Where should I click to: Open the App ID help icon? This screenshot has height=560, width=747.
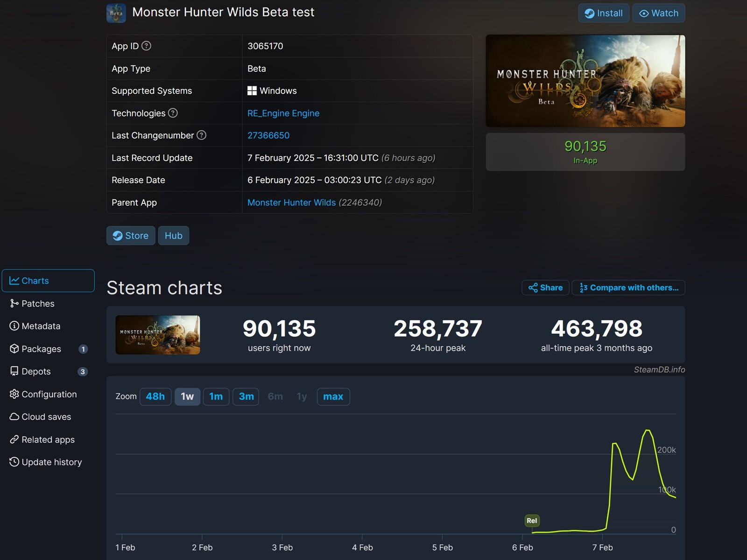point(146,46)
